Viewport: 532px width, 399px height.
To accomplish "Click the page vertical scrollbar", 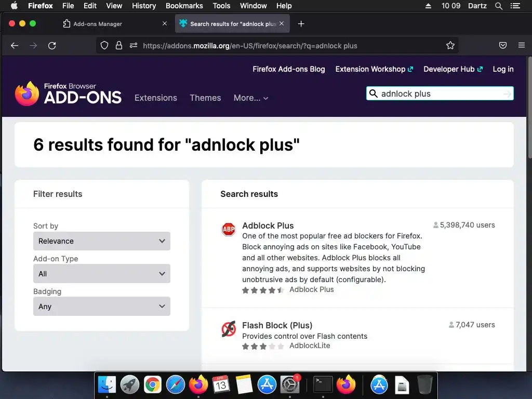I will coord(529,109).
